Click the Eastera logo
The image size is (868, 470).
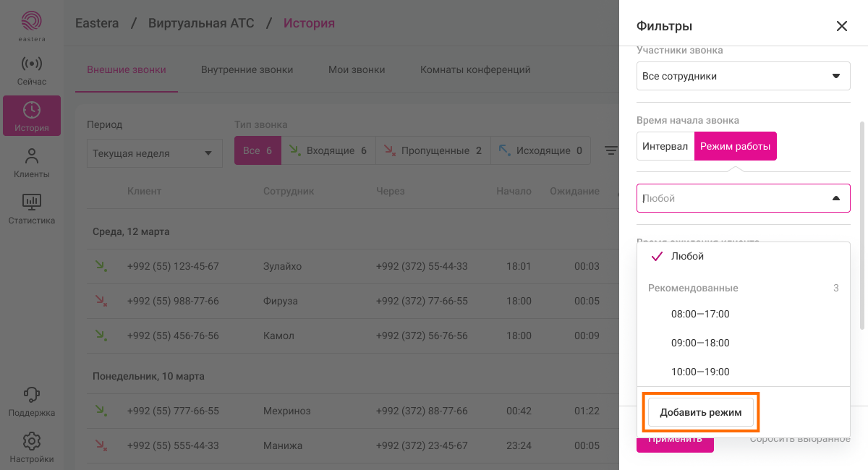point(32,25)
